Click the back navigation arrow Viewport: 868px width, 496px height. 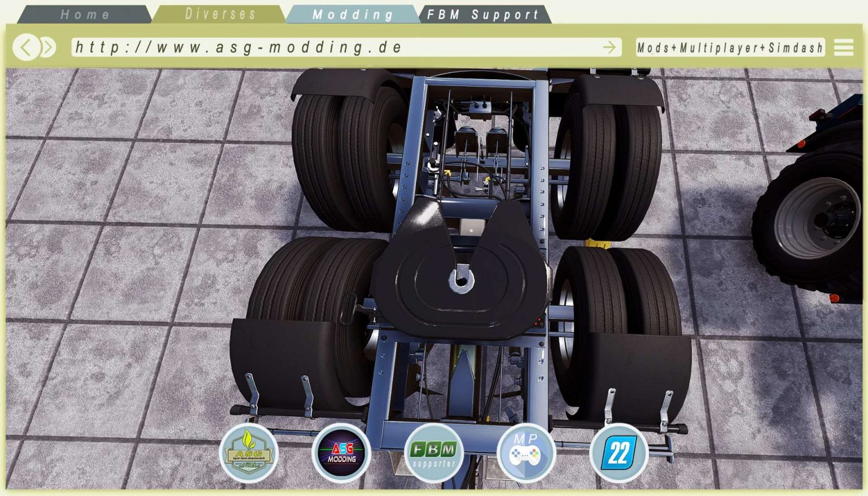27,47
